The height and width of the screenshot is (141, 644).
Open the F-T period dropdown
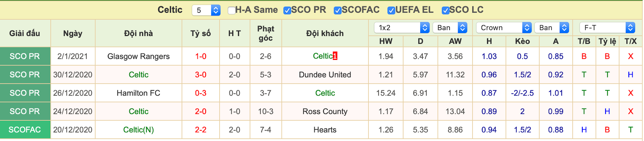[607, 28]
